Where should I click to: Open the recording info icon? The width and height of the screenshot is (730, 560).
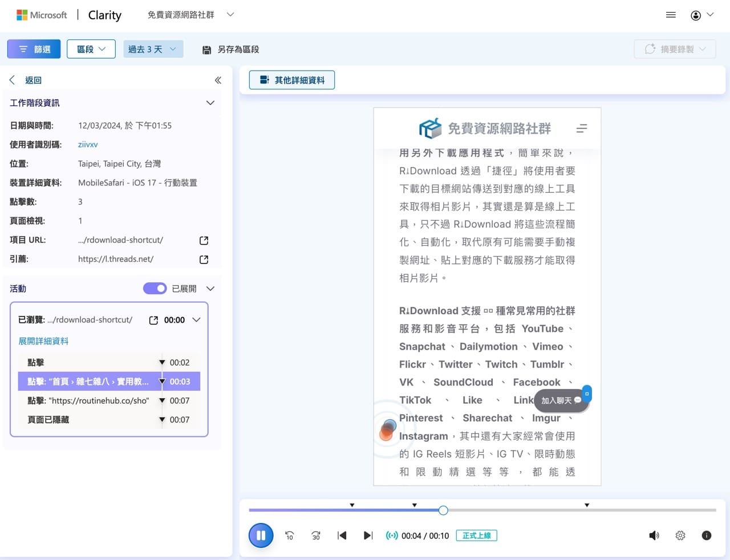click(707, 535)
